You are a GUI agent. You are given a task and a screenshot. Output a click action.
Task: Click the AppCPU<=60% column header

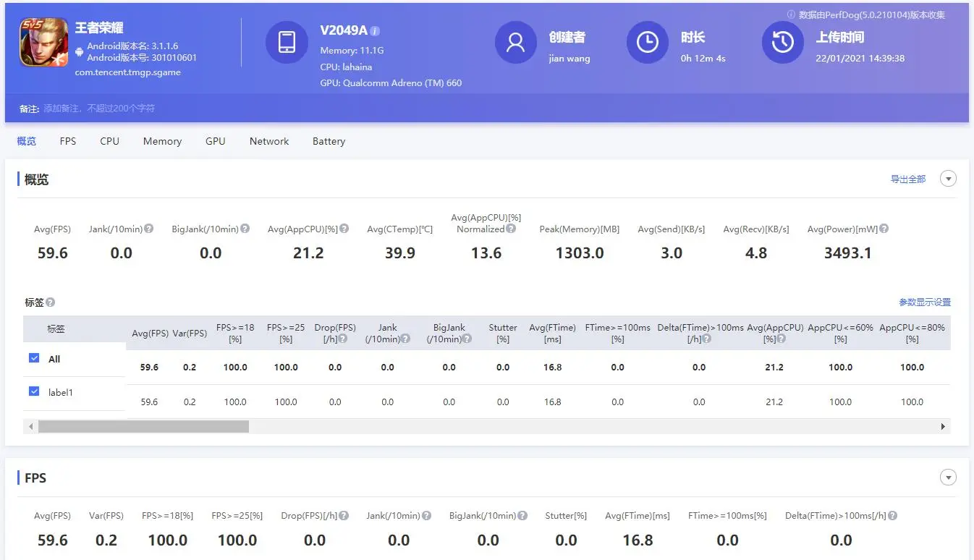click(840, 333)
